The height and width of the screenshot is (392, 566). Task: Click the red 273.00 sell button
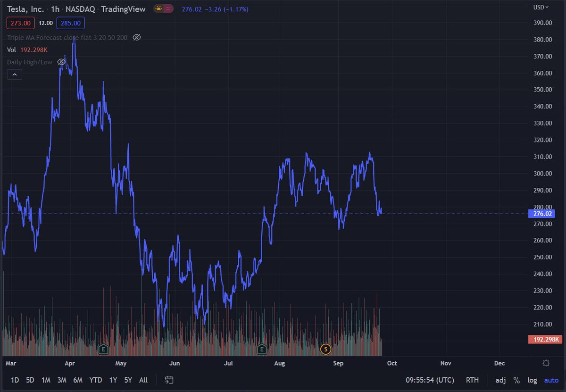point(21,23)
